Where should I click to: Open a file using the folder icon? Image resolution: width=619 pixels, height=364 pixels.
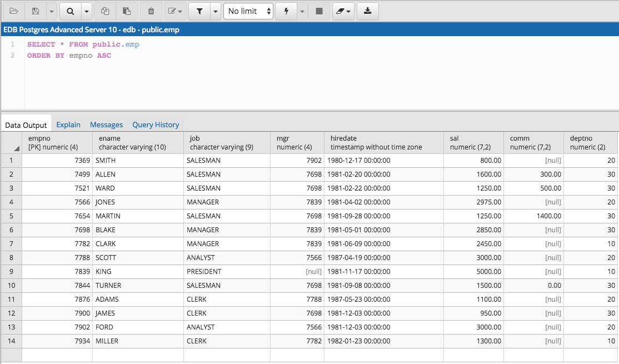(13, 11)
